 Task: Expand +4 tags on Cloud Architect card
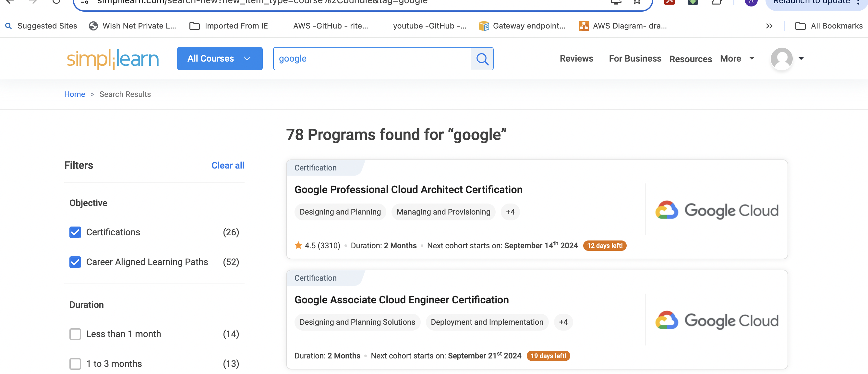click(510, 212)
